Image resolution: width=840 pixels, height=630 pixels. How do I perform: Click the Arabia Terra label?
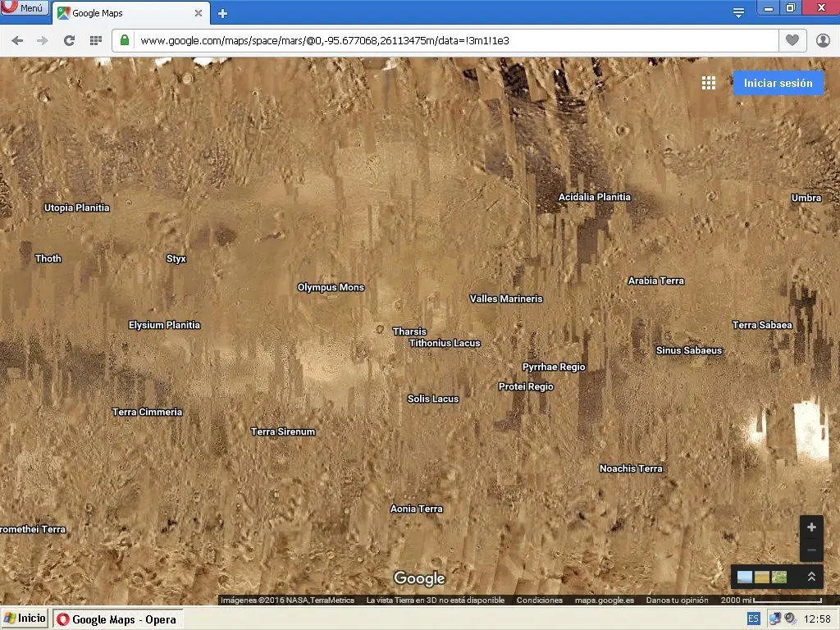pos(655,281)
